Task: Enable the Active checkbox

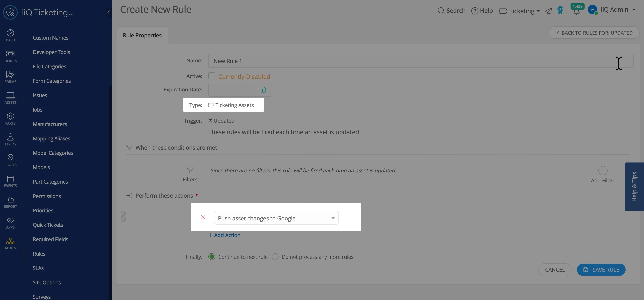Action: [212, 76]
